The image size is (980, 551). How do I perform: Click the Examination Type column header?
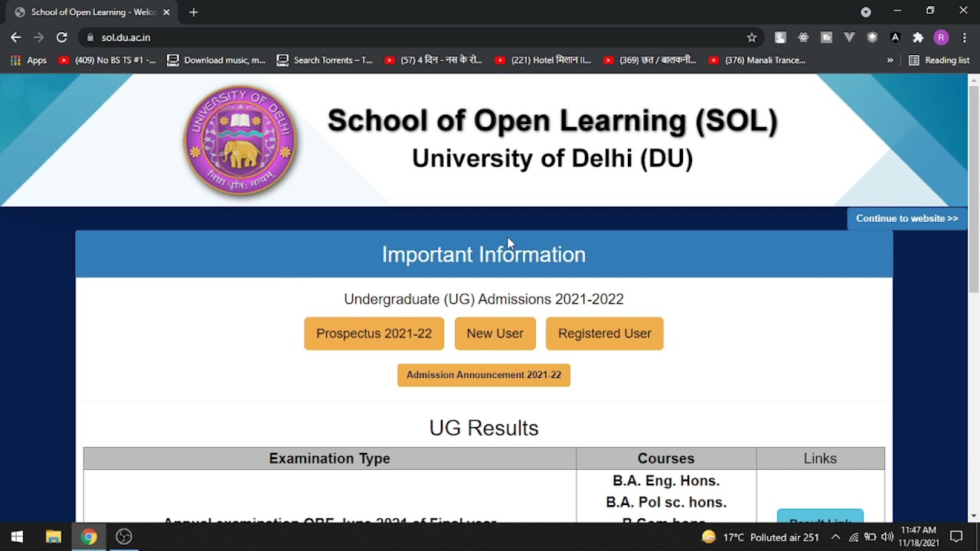point(329,458)
